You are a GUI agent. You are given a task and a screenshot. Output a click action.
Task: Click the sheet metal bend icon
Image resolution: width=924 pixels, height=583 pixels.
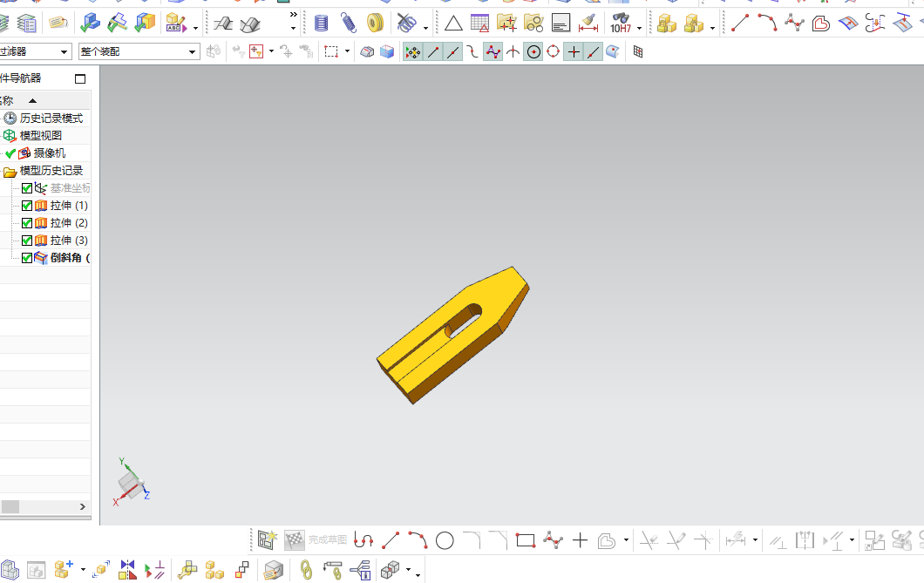click(223, 24)
